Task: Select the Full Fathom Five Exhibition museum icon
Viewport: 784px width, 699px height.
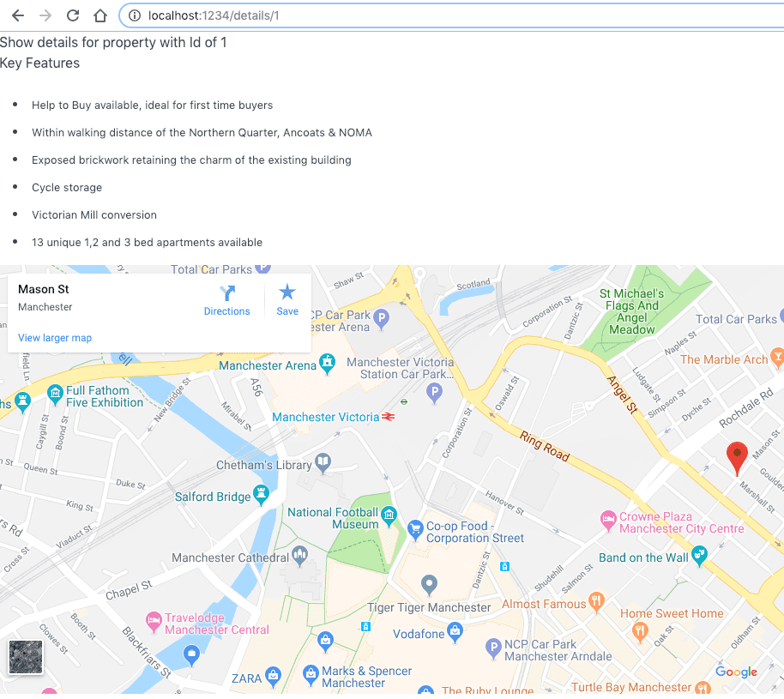Action: [55, 394]
